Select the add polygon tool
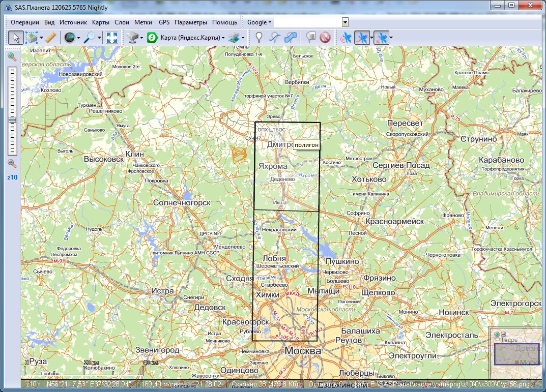The image size is (546, 392). (x=291, y=38)
